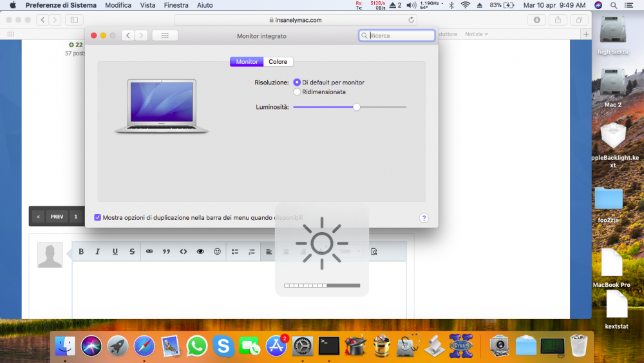Open the Wi-Fi status menu
This screenshot has width=644, height=363.
coord(466,5)
